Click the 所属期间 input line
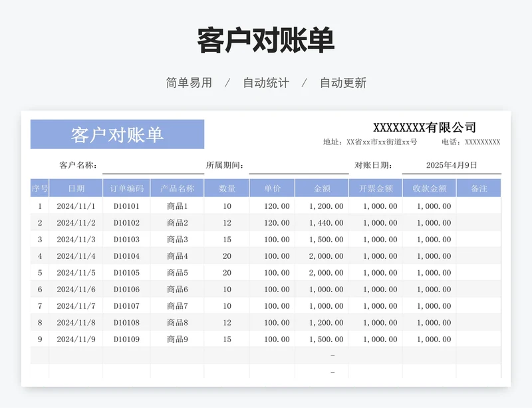Screen dimensions: 532x408 point(298,166)
